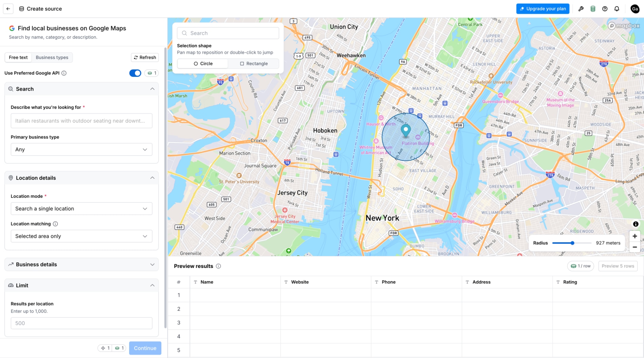Adjust the Radius slider handle
Screen dimensions: 644x358
coord(572,243)
